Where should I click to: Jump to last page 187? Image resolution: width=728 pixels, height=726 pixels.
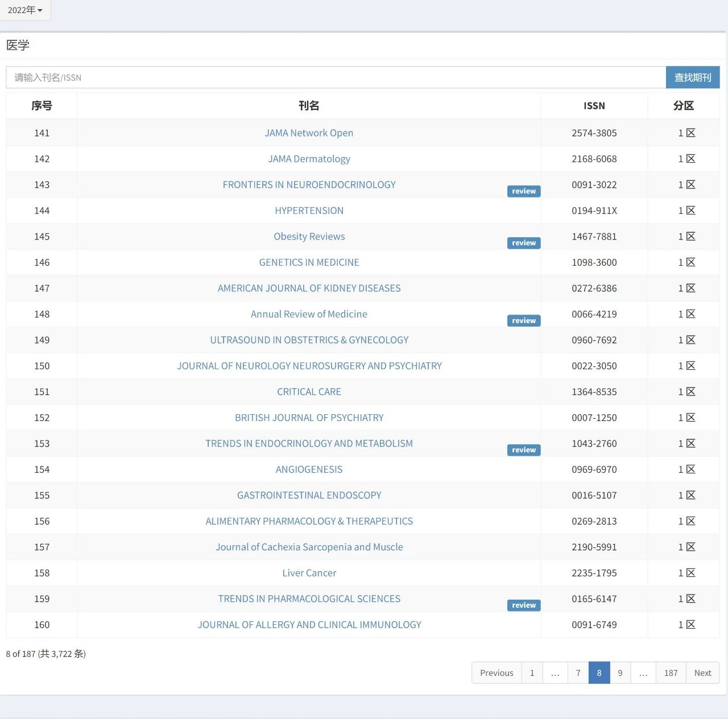click(671, 673)
